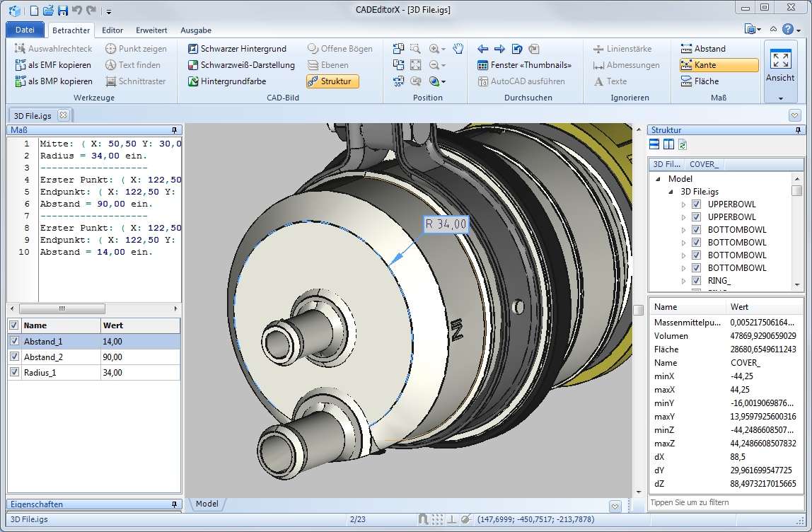The width and height of the screenshot is (812, 532).
Task: Uncheck the Abstand_1 checkbox
Action: pos(14,341)
